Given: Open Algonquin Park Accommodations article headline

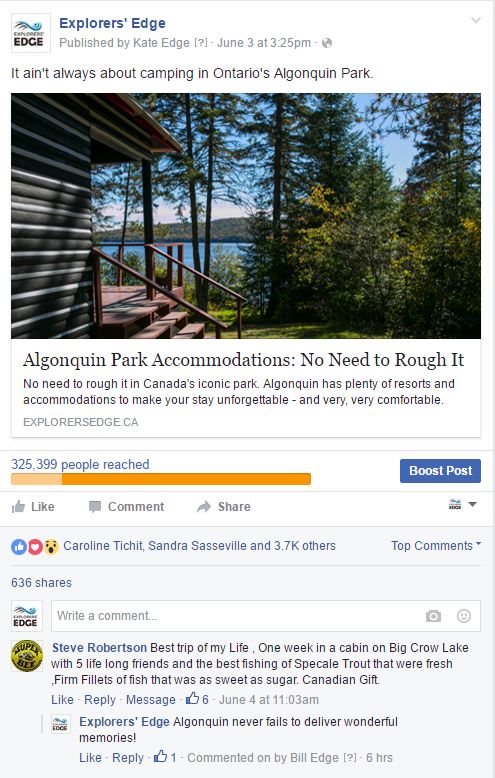Looking at the screenshot, I should click(x=244, y=360).
